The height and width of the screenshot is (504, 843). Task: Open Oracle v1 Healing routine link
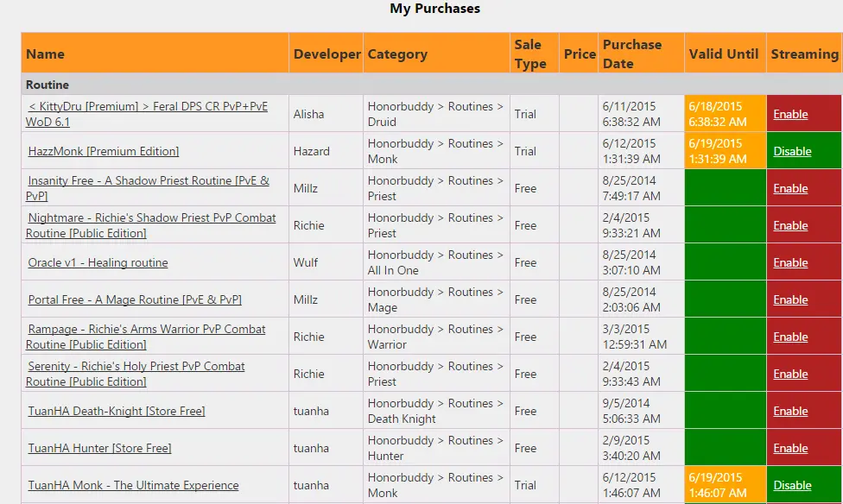coord(98,262)
